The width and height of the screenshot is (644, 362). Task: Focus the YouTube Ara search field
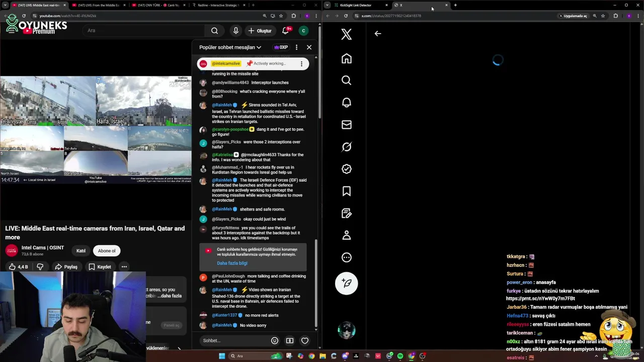click(143, 31)
